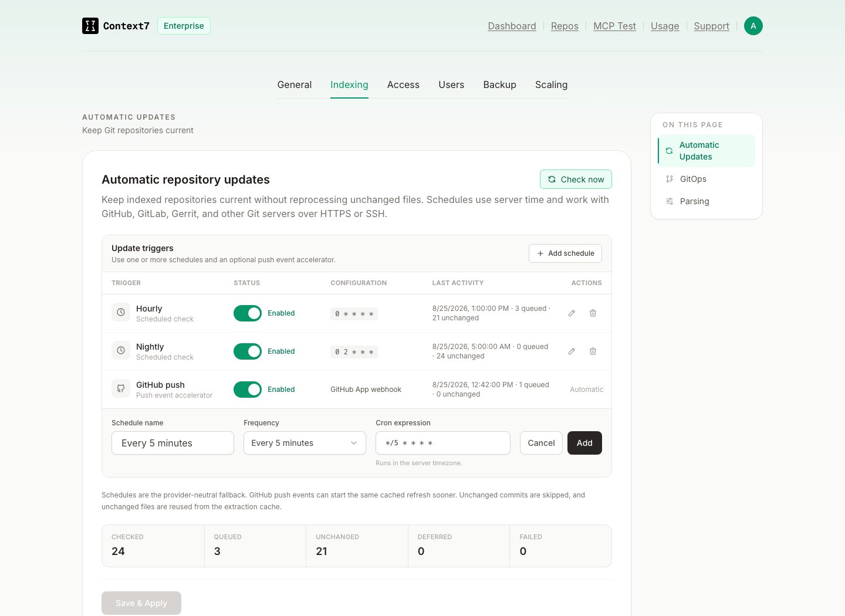The image size is (845, 616).
Task: Click the Check now button
Action: point(576,180)
